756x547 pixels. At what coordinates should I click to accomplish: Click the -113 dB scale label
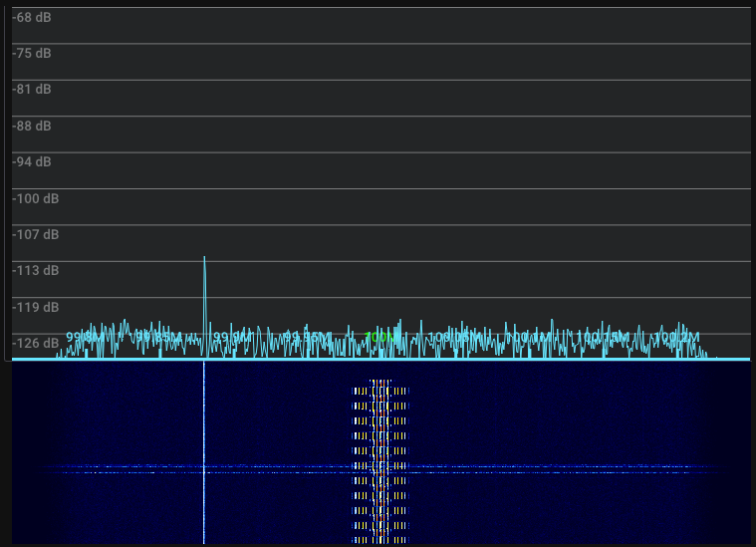pos(36,270)
